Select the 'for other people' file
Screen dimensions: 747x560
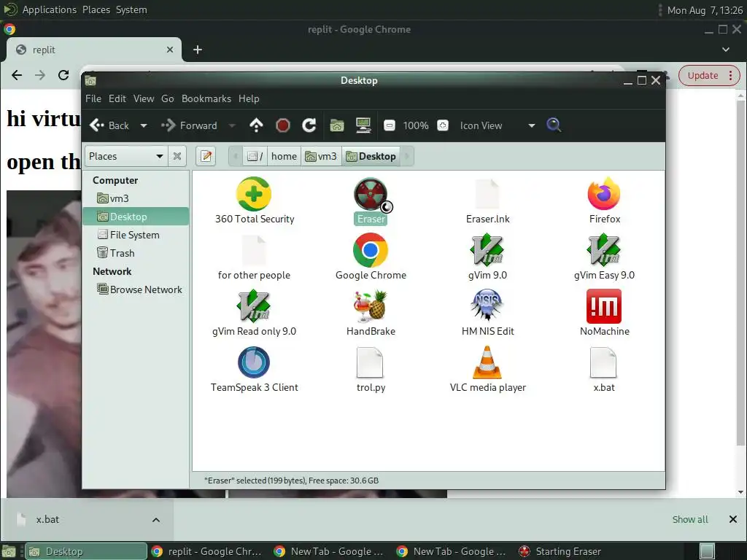[254, 251]
